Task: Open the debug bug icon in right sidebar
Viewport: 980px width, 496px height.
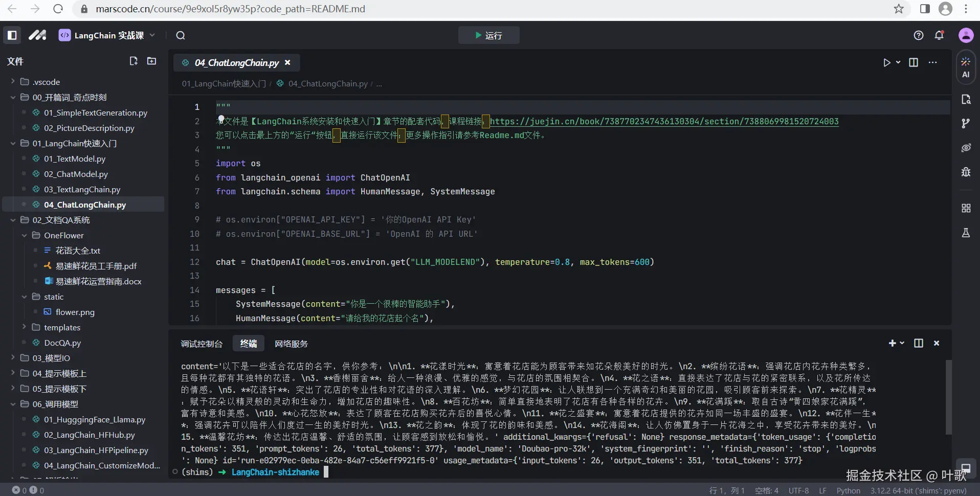Action: pyautogui.click(x=965, y=172)
